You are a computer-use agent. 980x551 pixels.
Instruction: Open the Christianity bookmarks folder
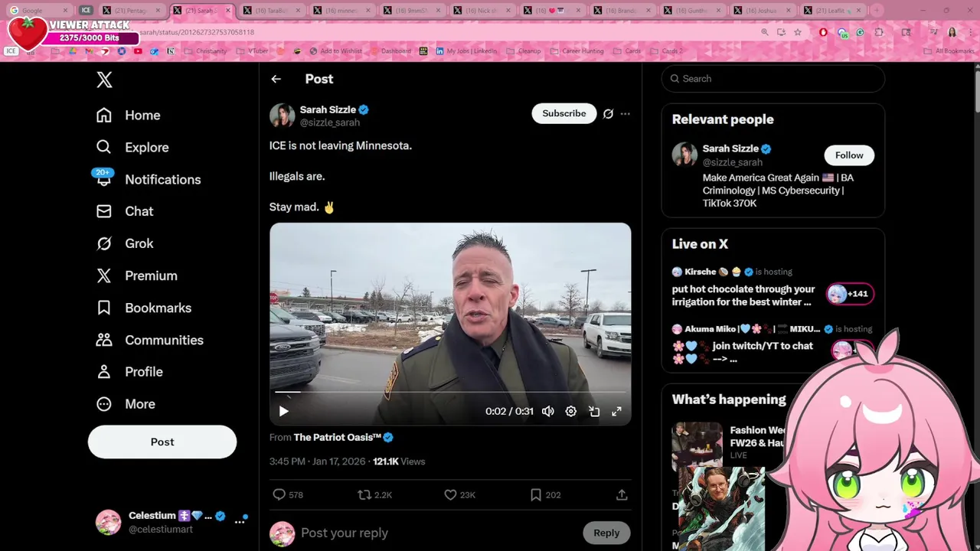(x=204, y=51)
